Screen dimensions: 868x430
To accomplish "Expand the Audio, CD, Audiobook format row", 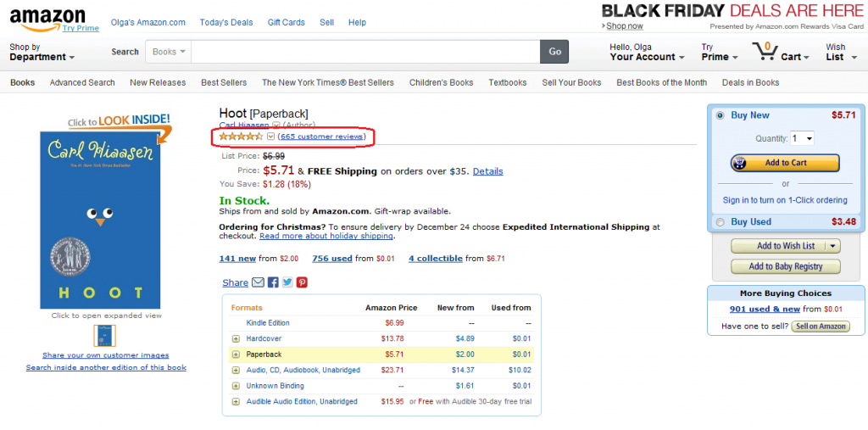I will pyautogui.click(x=236, y=370).
